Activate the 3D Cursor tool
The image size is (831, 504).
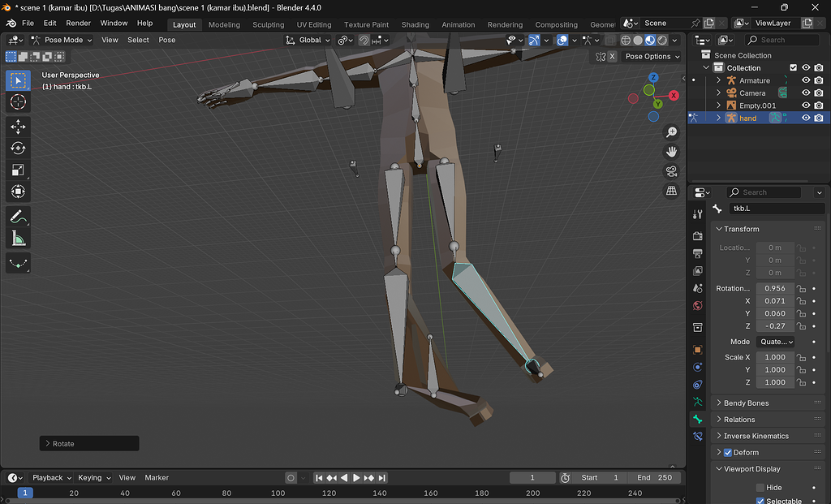pos(18,101)
